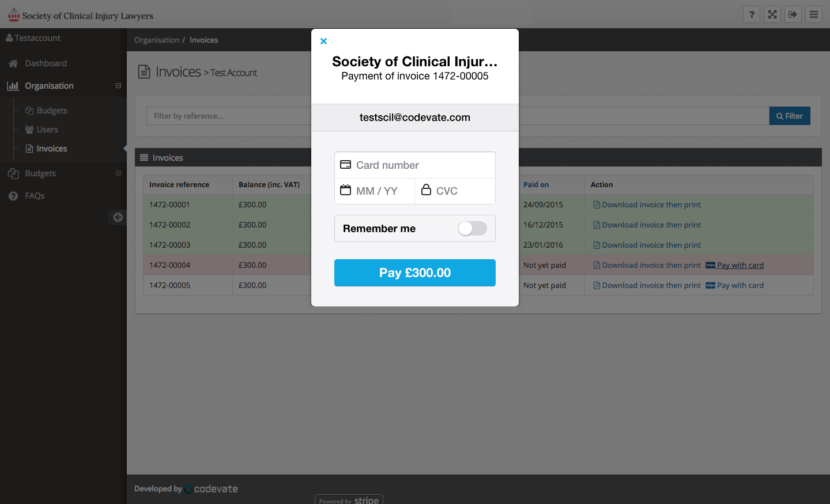The image size is (830, 504).
Task: Collapse the sidebar with arrow button
Action: (x=118, y=217)
